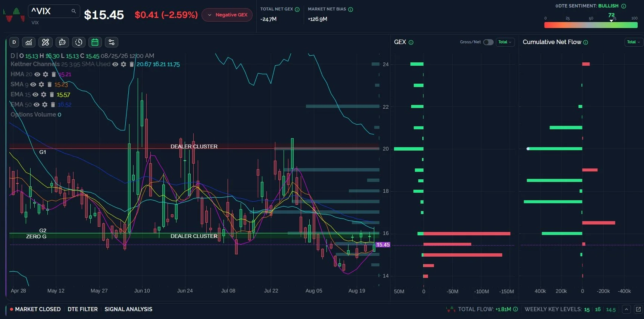This screenshot has height=319, width=644.
Task: Click the GEX panel info icon
Action: [411, 42]
